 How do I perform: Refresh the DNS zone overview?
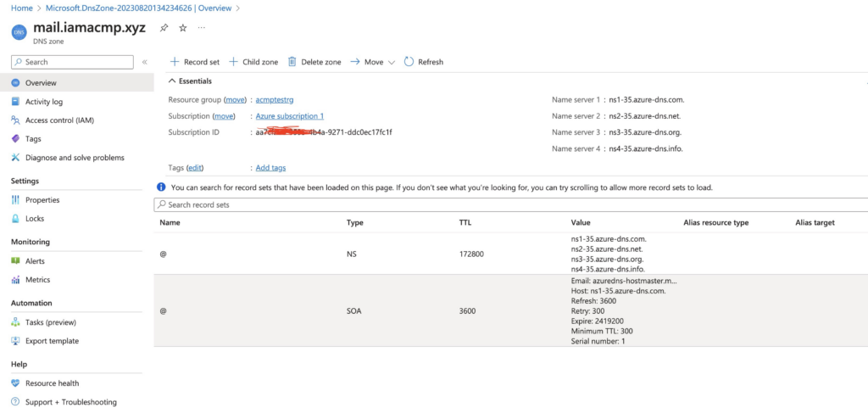click(424, 62)
